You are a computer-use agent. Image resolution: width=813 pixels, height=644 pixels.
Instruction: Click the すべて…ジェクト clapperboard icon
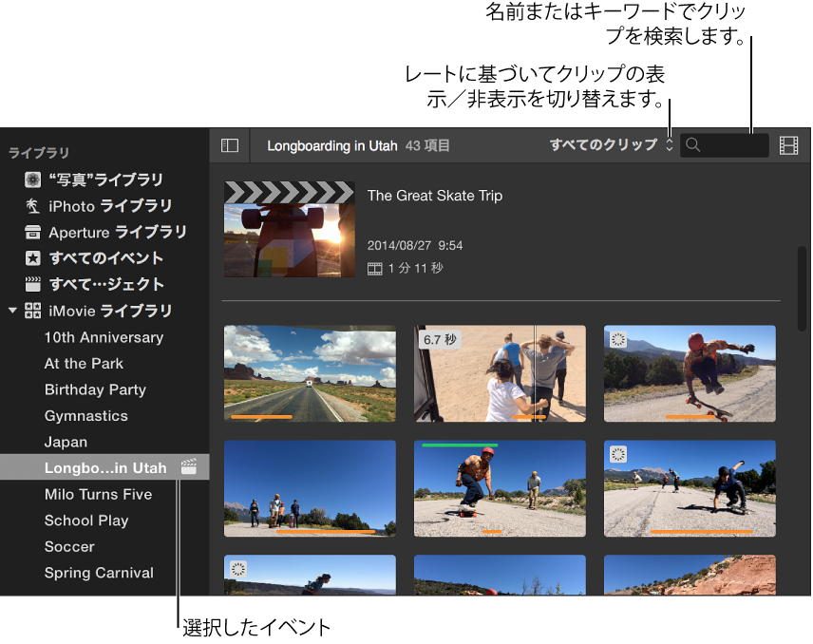coord(32,284)
